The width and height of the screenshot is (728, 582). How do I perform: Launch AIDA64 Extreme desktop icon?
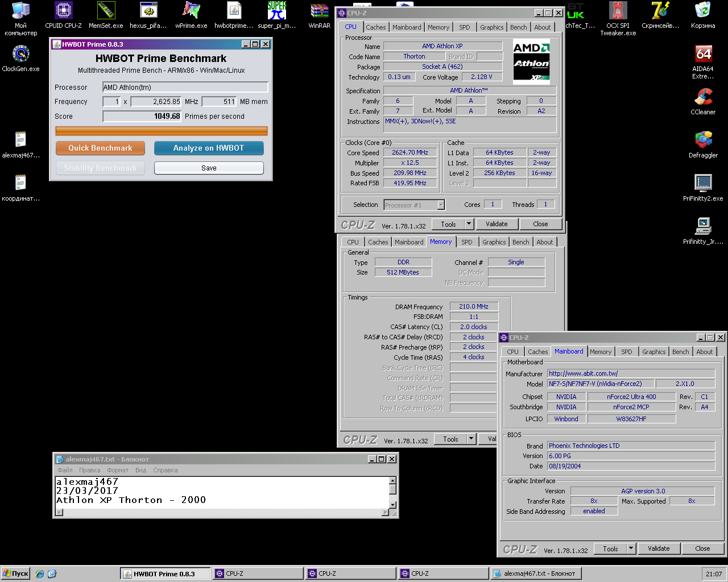pos(703,62)
